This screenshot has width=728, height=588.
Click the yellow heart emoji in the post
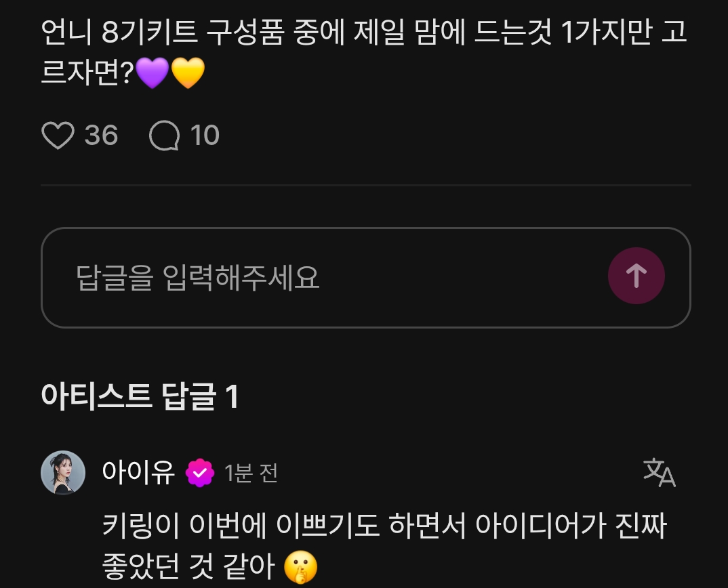point(188,73)
